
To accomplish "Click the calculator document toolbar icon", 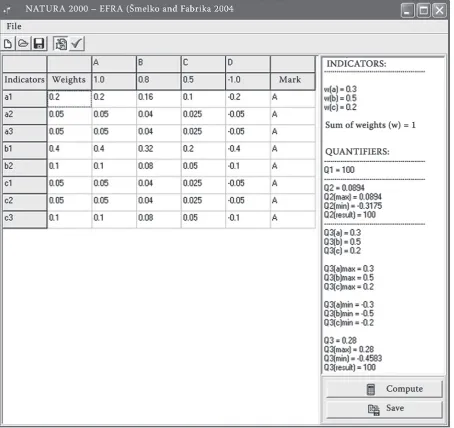I will click(61, 44).
